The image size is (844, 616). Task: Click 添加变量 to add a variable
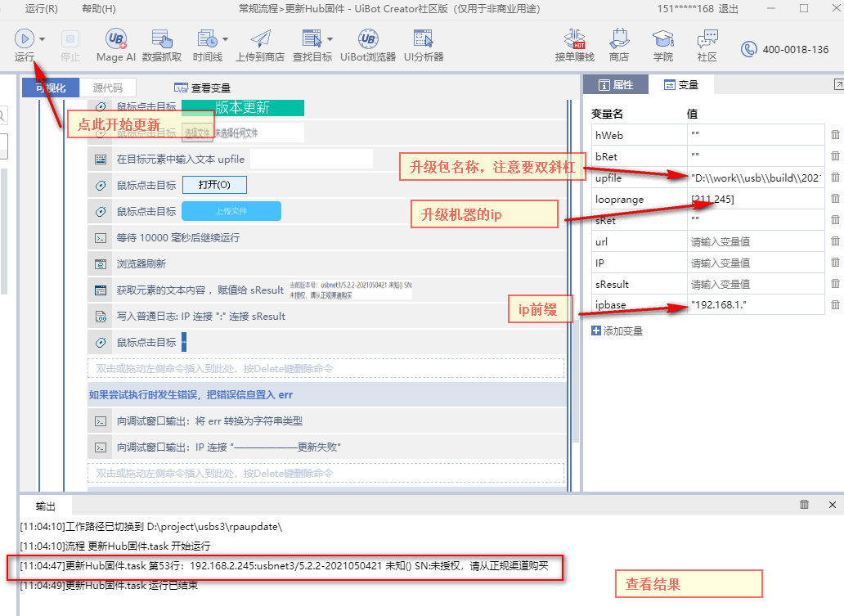(617, 330)
